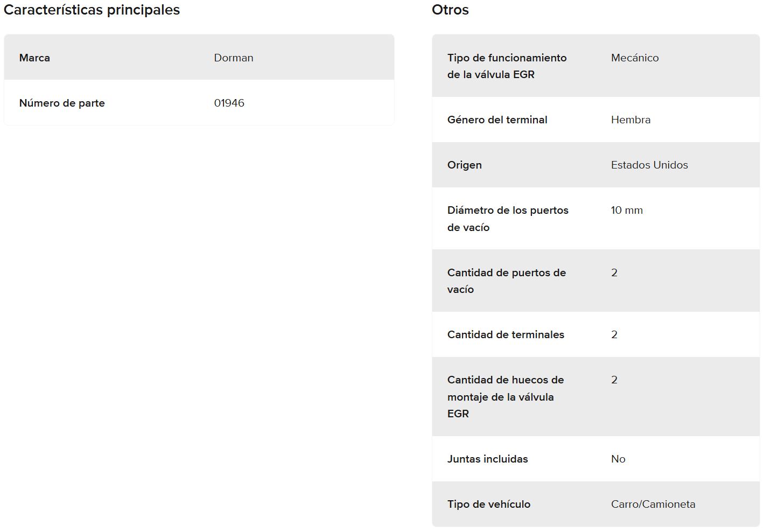Select the "Hembra" value
Screen dimensions: 764x532
[630, 120]
